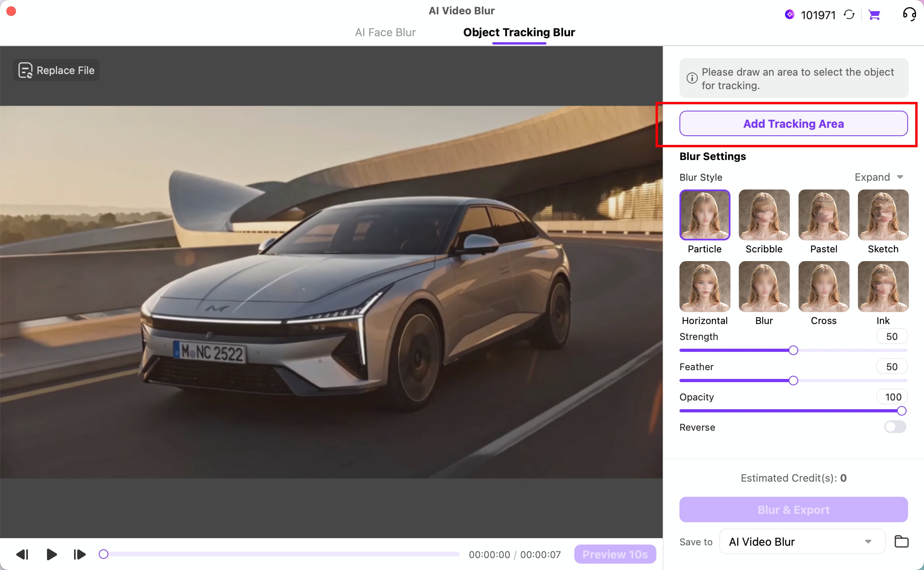Click the info icon beside tracking hint

pyautogui.click(x=692, y=78)
